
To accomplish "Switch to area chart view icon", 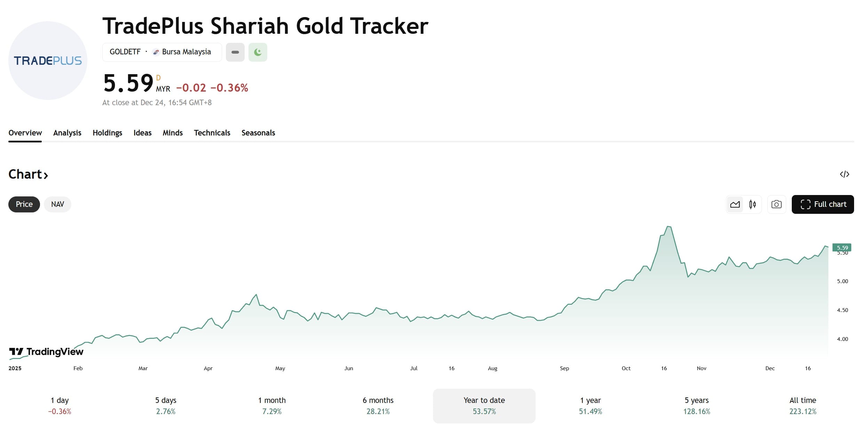I will (735, 204).
